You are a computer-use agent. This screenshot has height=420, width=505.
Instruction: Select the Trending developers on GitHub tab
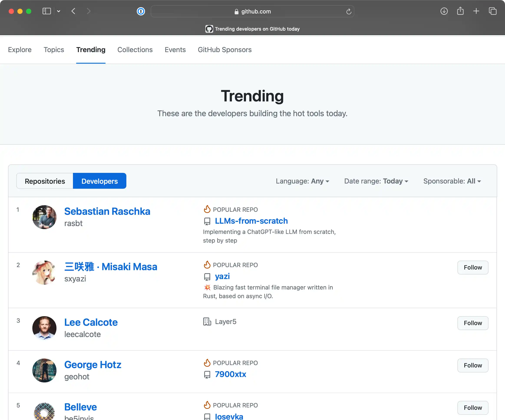pos(252,29)
